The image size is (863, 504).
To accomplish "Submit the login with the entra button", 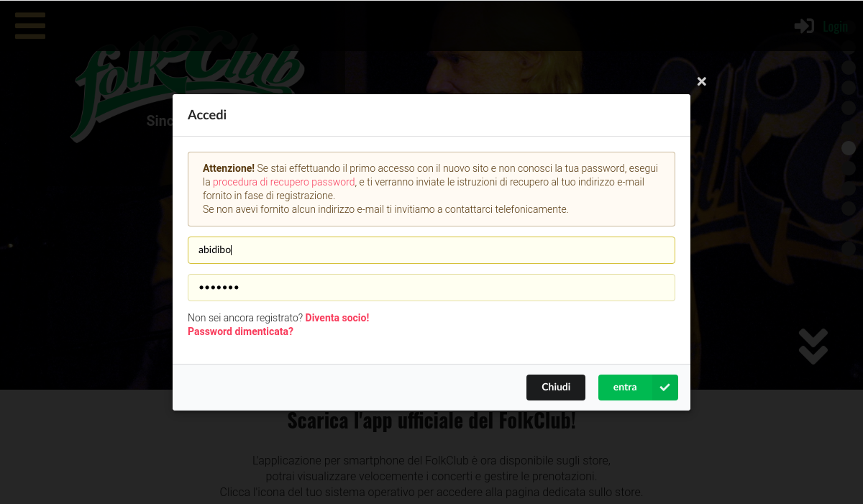I will [625, 388].
